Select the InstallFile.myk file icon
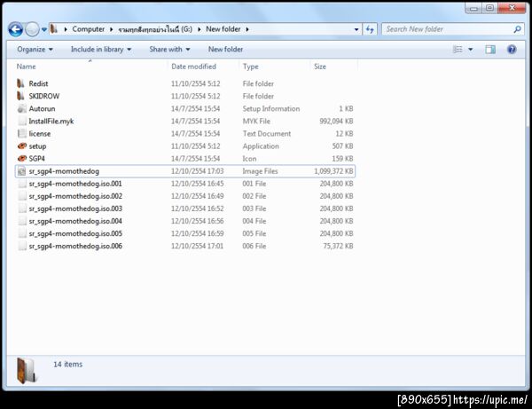Image resolution: width=532 pixels, height=409 pixels. [21, 122]
